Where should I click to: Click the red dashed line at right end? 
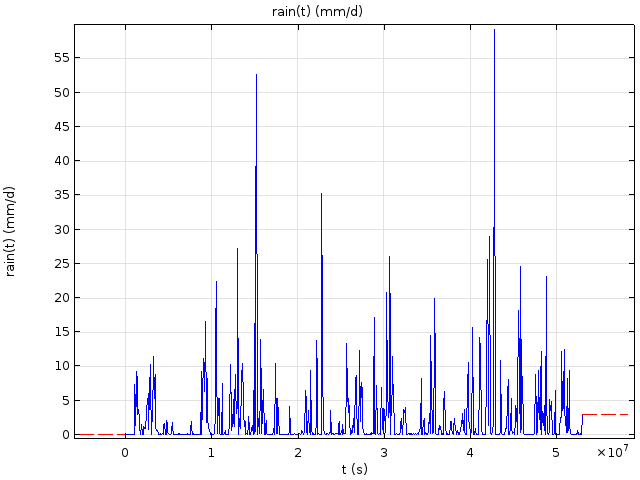606,414
